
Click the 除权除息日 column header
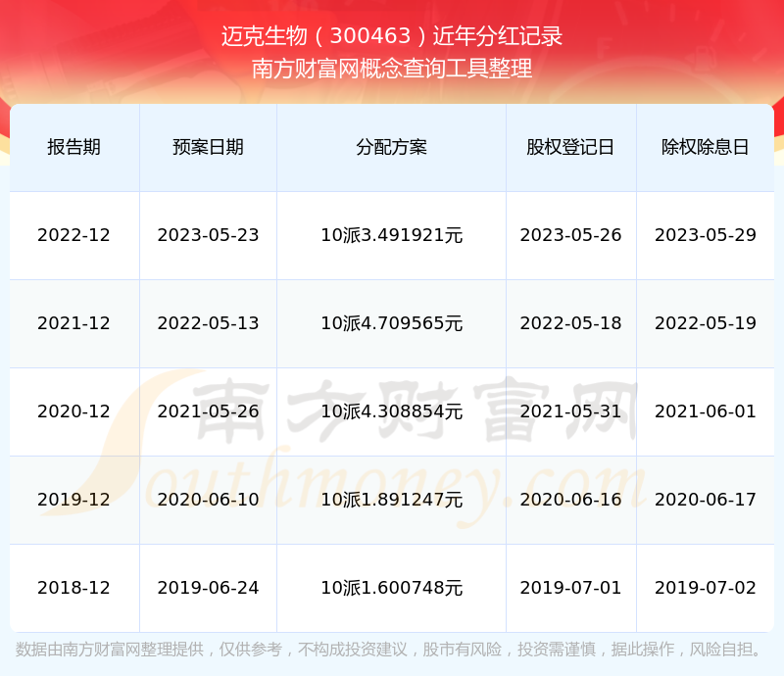[705, 147]
